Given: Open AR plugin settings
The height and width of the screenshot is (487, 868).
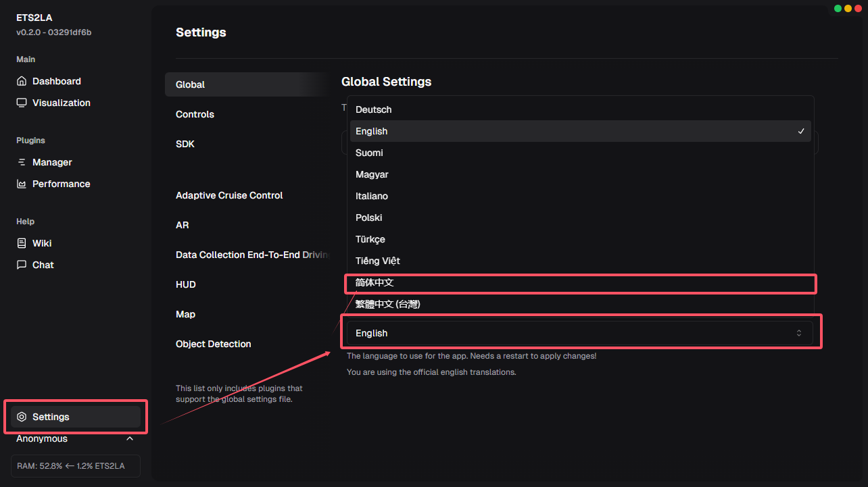Looking at the screenshot, I should click(x=247, y=225).
